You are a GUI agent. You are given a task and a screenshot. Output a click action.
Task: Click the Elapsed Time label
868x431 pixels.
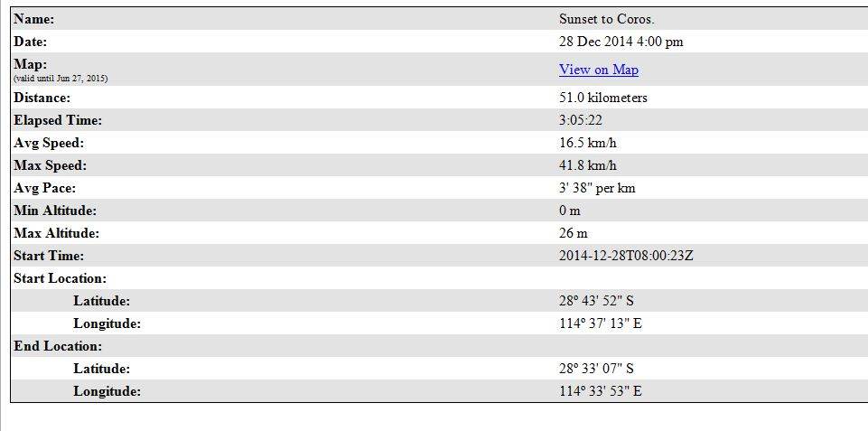tap(58, 120)
